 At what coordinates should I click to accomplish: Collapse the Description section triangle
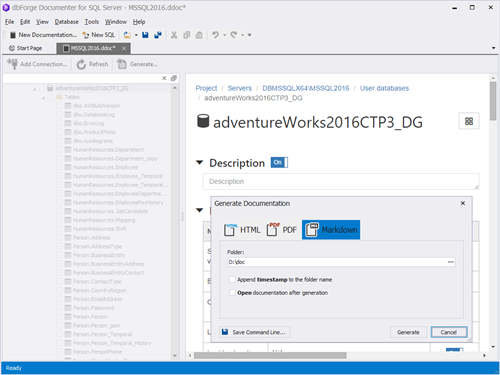click(x=199, y=163)
